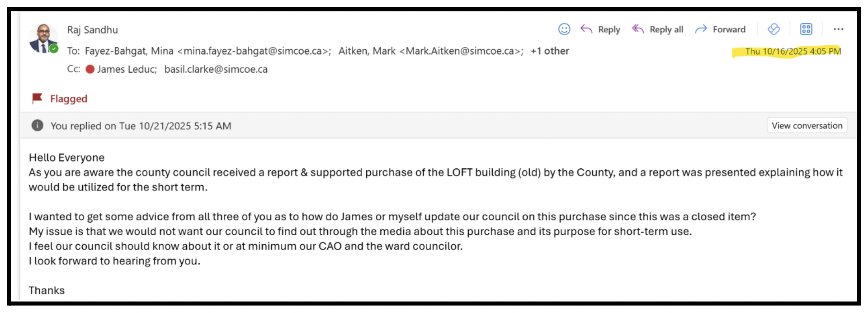The height and width of the screenshot is (313, 868).
Task: Click the Forward arrow icon
Action: tap(701, 29)
